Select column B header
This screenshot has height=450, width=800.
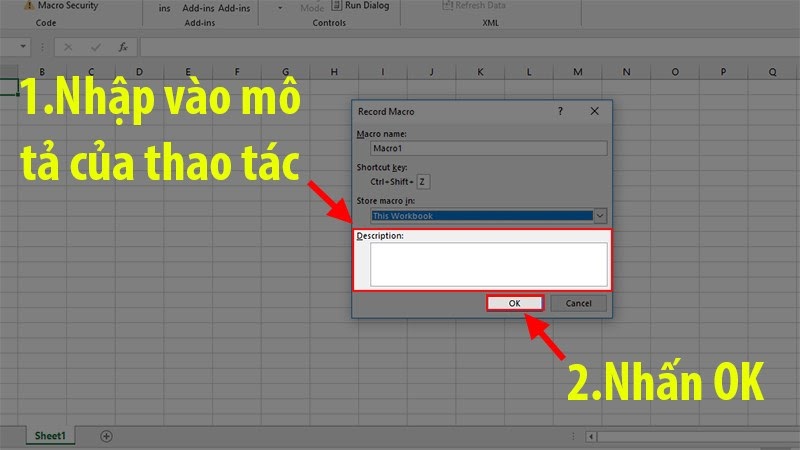[x=42, y=72]
